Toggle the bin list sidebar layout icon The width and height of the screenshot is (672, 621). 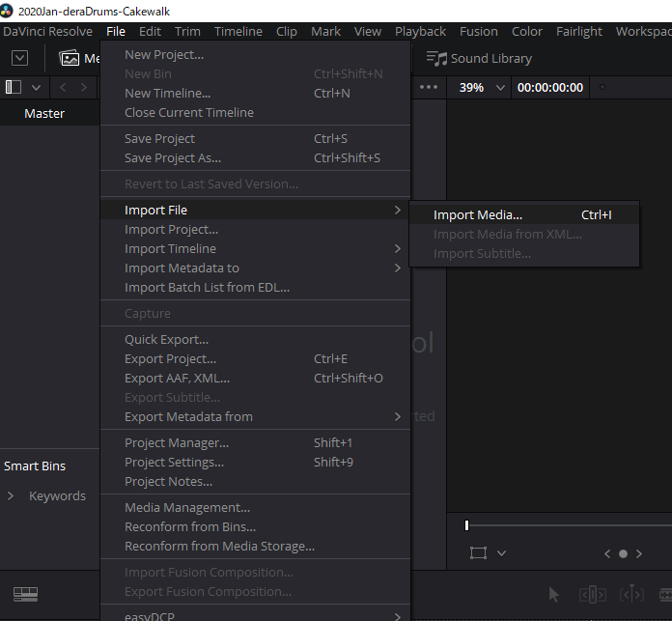tap(14, 88)
